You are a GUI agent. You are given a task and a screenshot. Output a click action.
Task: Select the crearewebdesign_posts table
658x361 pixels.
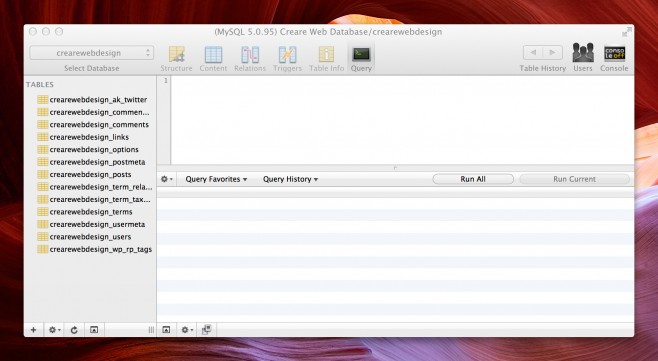[x=90, y=175]
